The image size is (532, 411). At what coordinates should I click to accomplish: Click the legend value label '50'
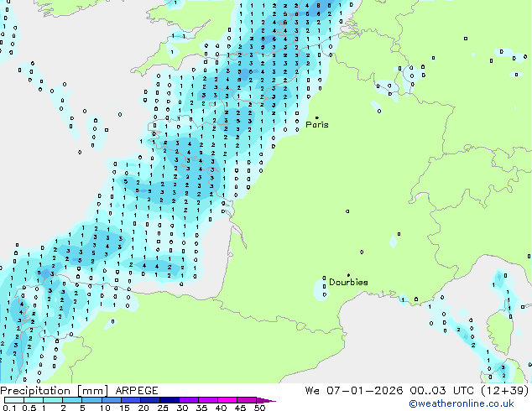coord(259,408)
